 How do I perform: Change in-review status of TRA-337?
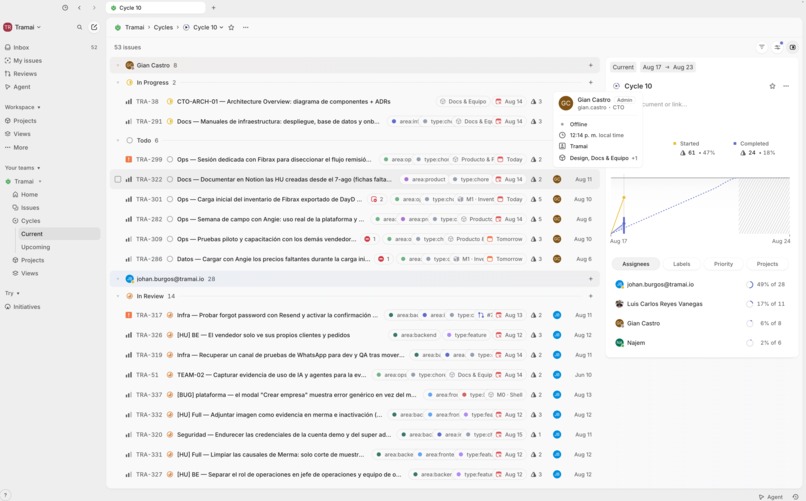click(x=170, y=395)
